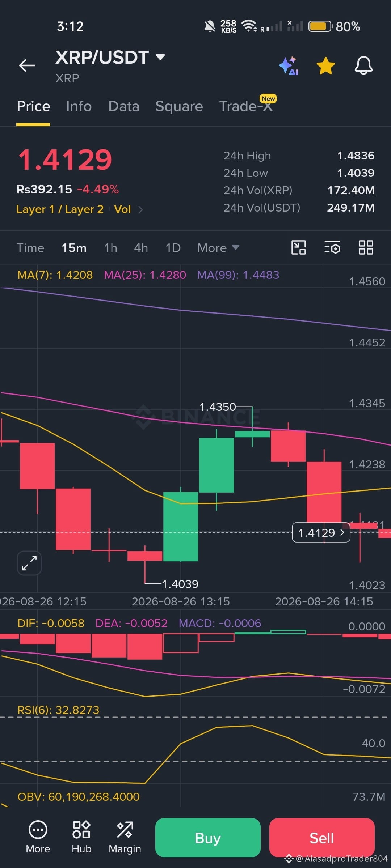Open the Vol tag link

pos(122,209)
